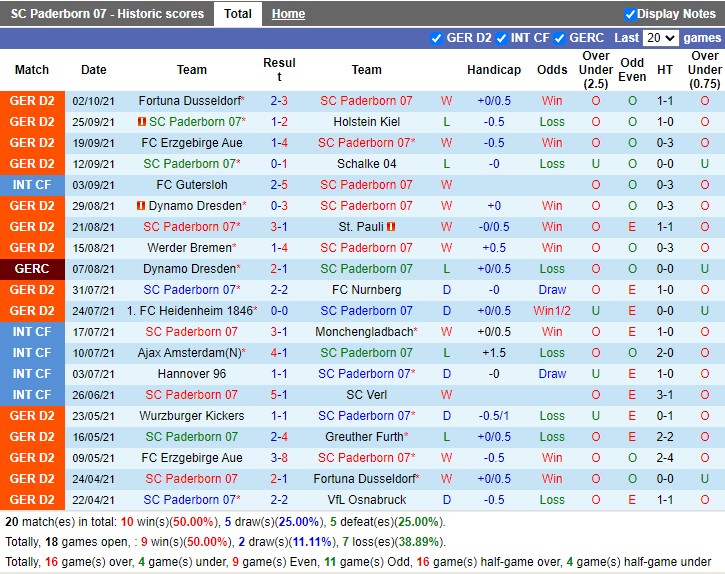Click the 2-5 score against FC Gutersloh

point(279,185)
